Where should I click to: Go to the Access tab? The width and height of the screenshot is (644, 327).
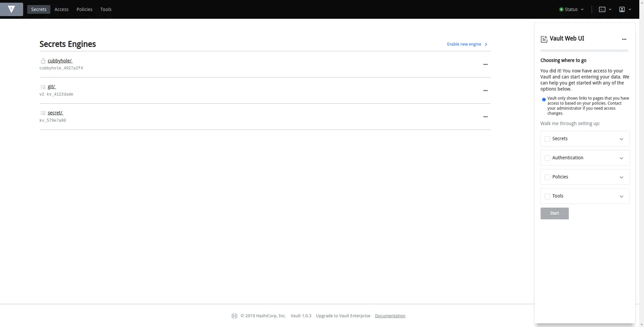pyautogui.click(x=61, y=9)
